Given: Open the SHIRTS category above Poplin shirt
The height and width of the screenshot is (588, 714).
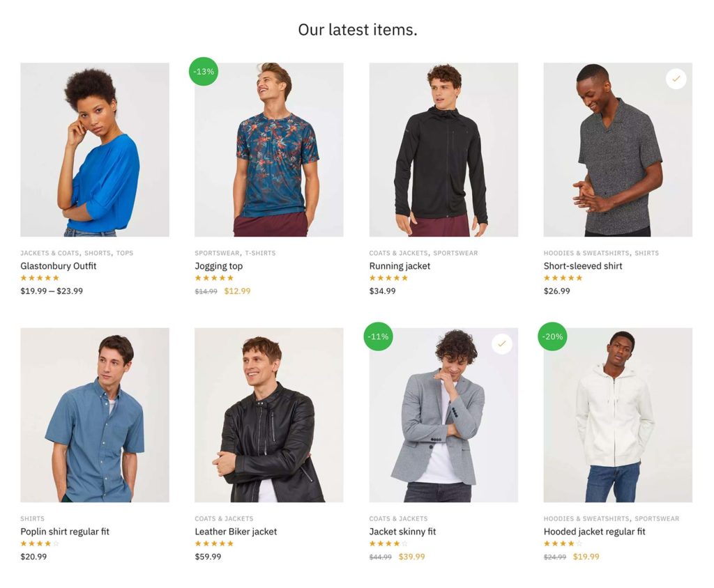Looking at the screenshot, I should pos(32,518).
